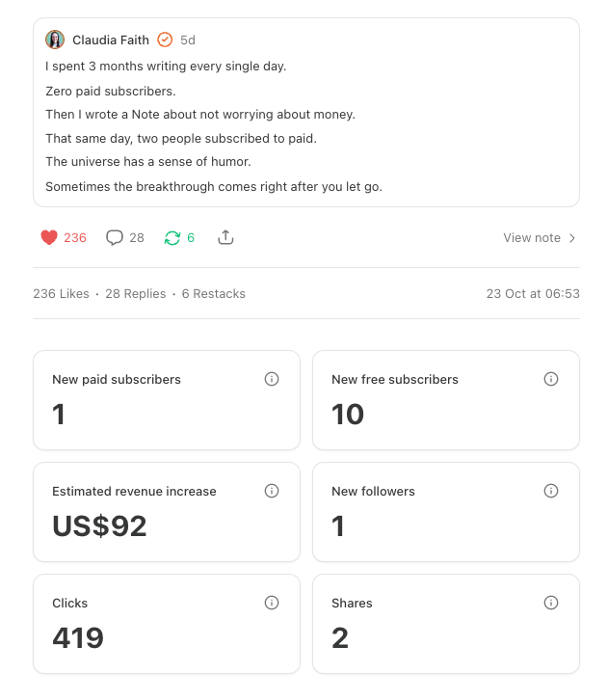Image resolution: width=607 pixels, height=700 pixels.
Task: Show info for New followers
Action: click(551, 491)
